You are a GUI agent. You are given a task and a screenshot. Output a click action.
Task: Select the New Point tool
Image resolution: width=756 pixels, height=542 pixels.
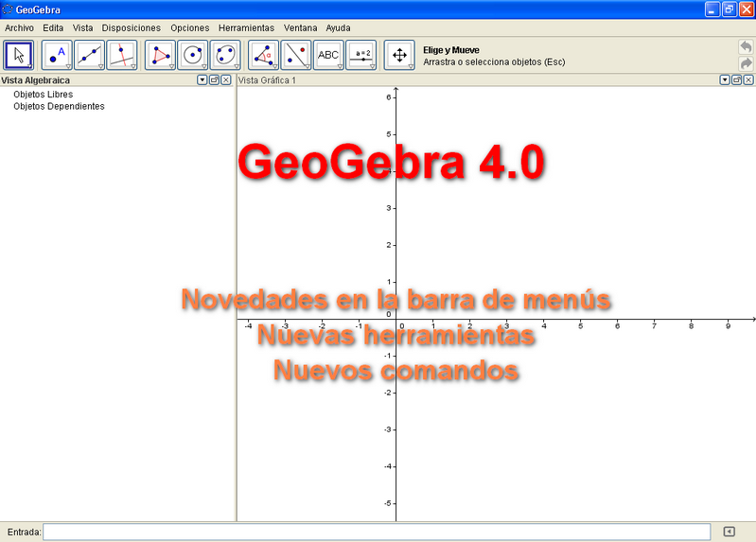click(x=58, y=56)
